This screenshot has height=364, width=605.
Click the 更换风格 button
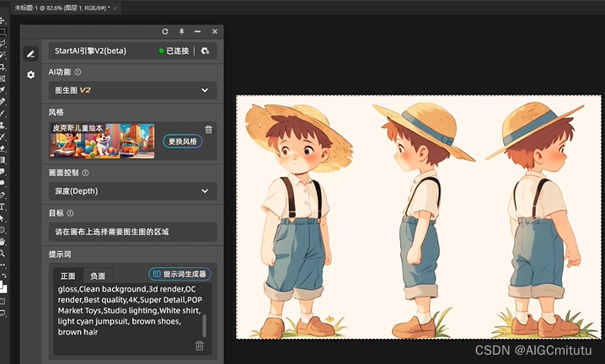tap(183, 142)
